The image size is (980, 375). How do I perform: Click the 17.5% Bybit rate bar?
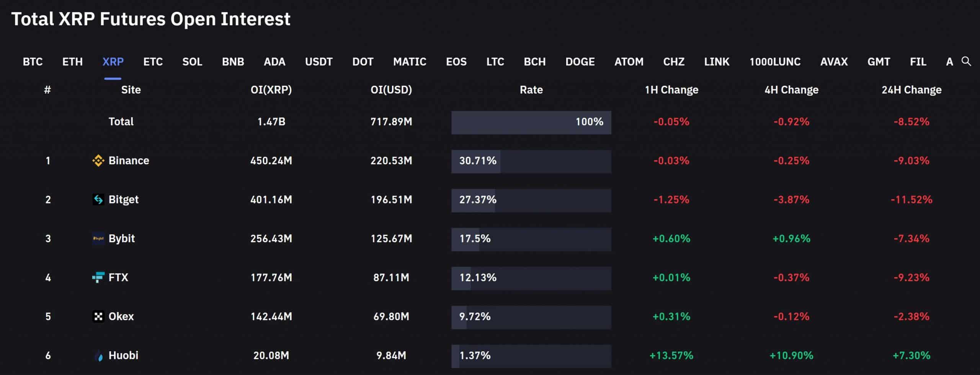[x=531, y=239]
